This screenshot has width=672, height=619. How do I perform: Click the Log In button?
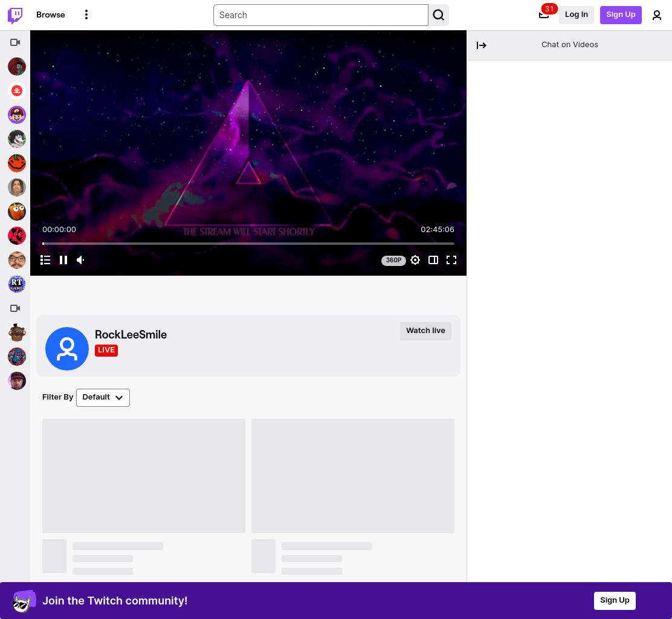click(576, 15)
